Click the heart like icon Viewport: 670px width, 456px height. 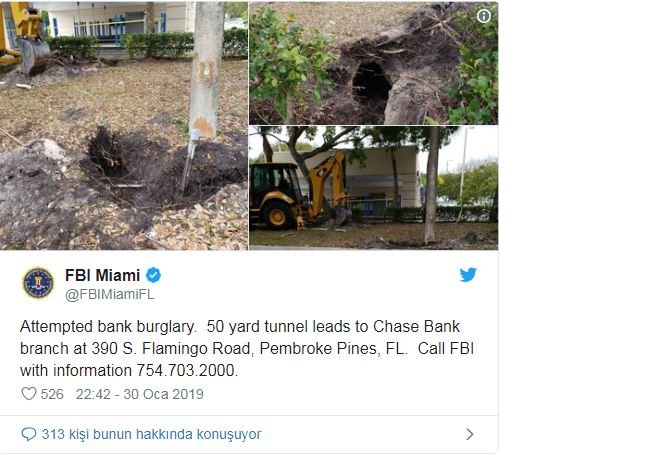click(29, 394)
